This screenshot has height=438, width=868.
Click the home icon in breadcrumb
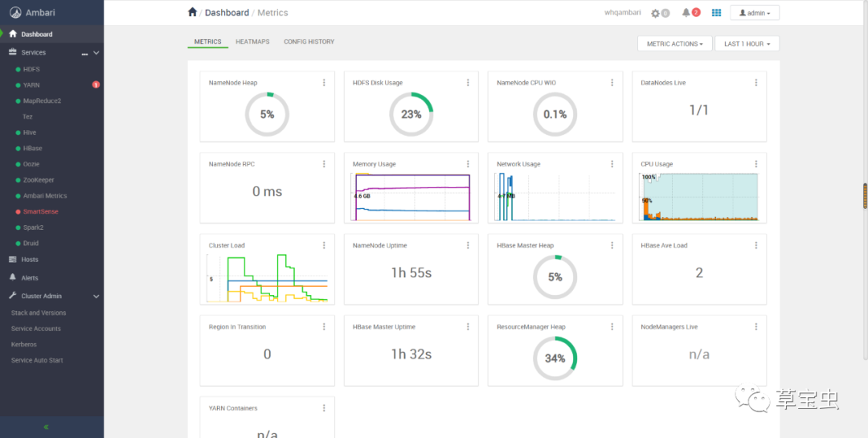click(x=192, y=12)
